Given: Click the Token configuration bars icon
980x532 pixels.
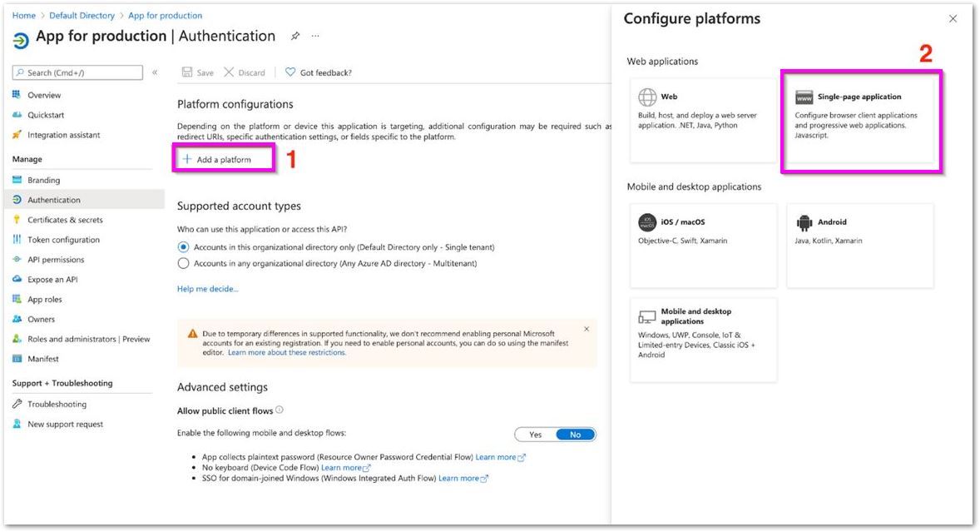Looking at the screenshot, I should [17, 240].
